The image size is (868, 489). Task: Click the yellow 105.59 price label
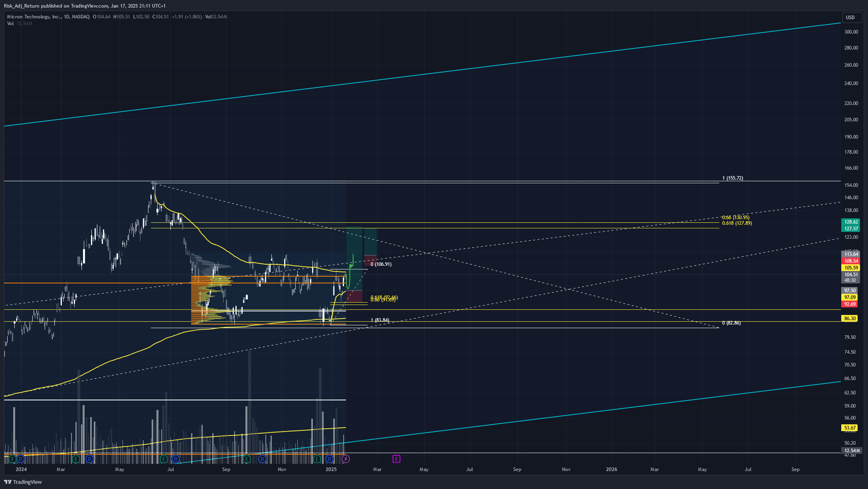tap(851, 268)
